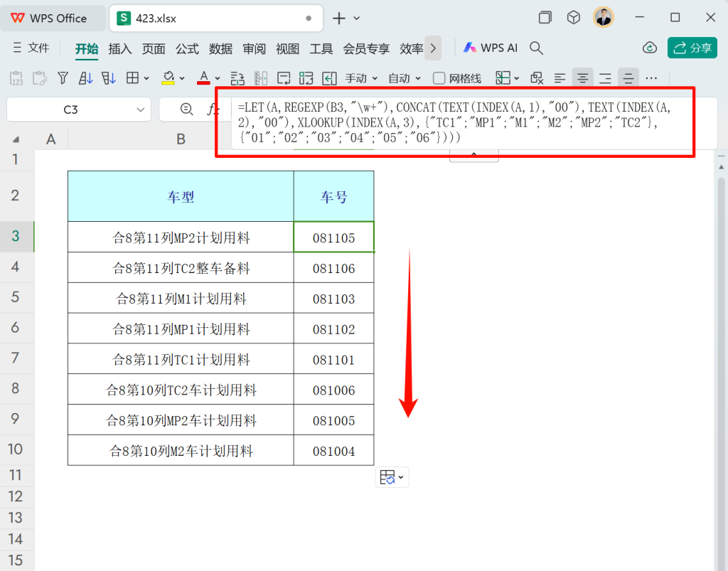Click the user profile avatar
The height and width of the screenshot is (571, 728).
604,18
